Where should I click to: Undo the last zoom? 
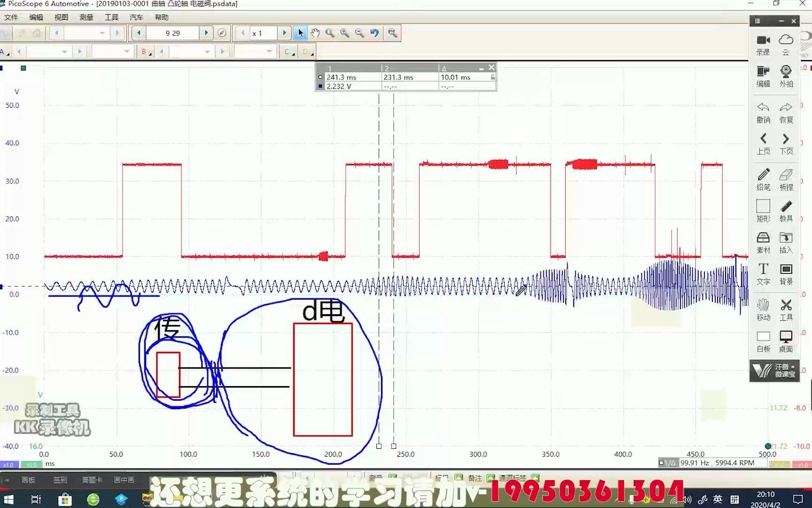click(x=375, y=33)
